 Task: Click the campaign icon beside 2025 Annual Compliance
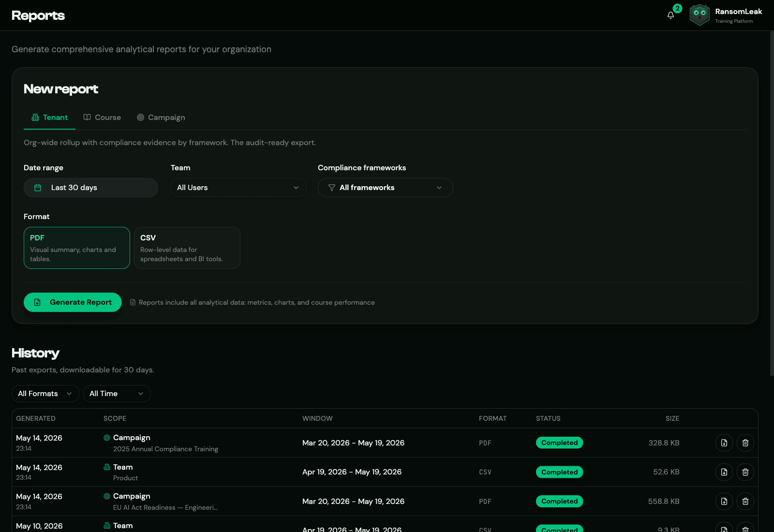click(107, 438)
